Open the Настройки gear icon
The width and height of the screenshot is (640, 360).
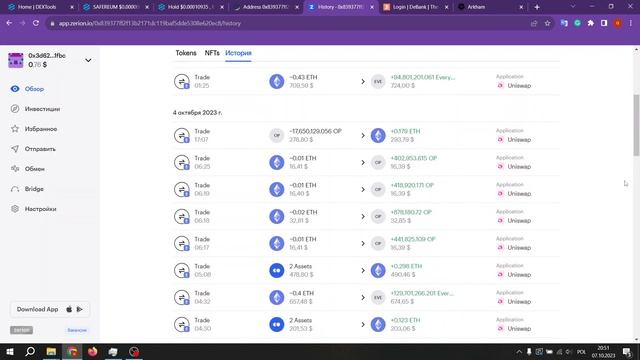point(15,209)
